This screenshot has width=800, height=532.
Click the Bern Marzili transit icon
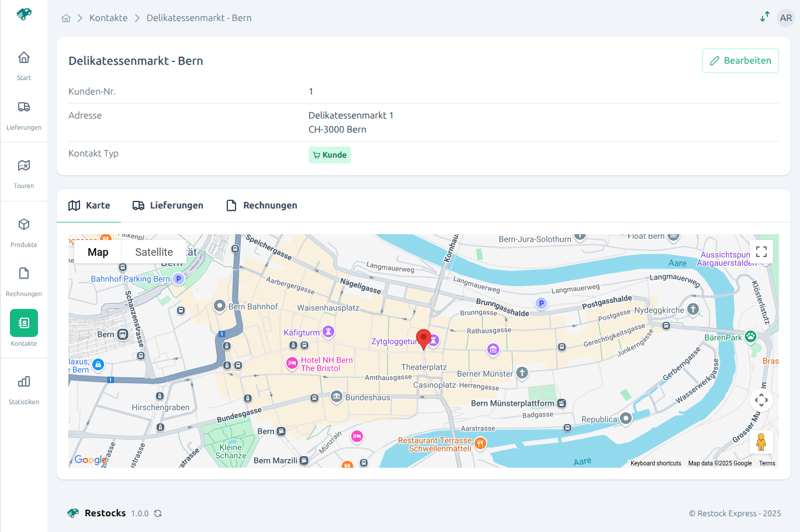(304, 460)
